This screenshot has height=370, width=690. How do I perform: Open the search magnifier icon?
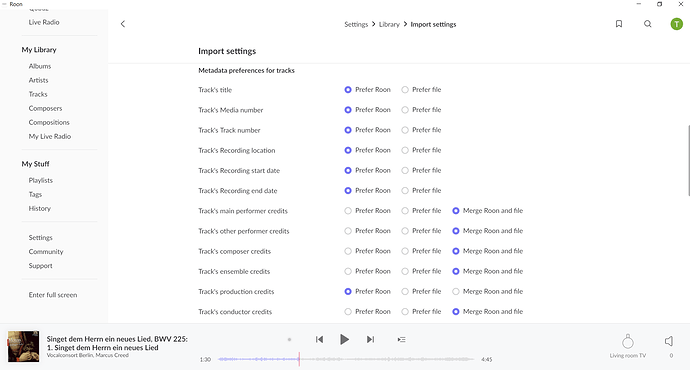(647, 24)
